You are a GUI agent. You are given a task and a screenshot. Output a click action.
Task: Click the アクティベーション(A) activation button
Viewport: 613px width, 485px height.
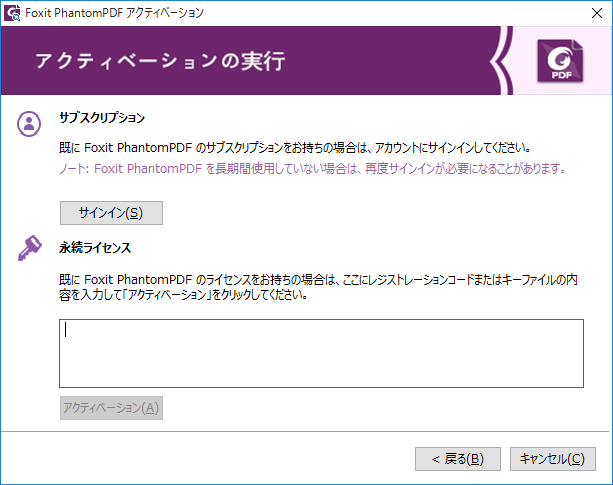111,408
